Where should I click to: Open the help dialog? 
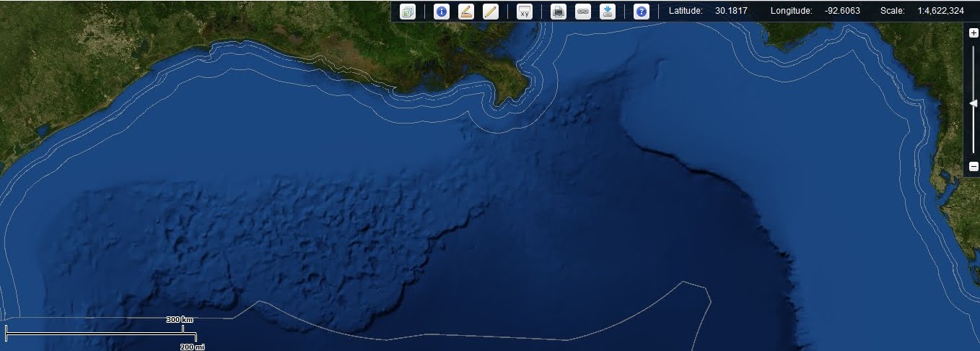click(x=641, y=12)
